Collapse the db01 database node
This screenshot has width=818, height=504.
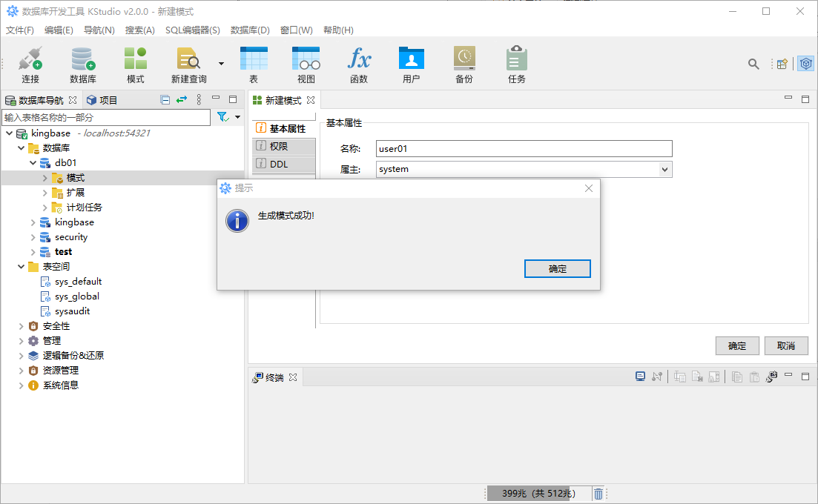pos(33,163)
